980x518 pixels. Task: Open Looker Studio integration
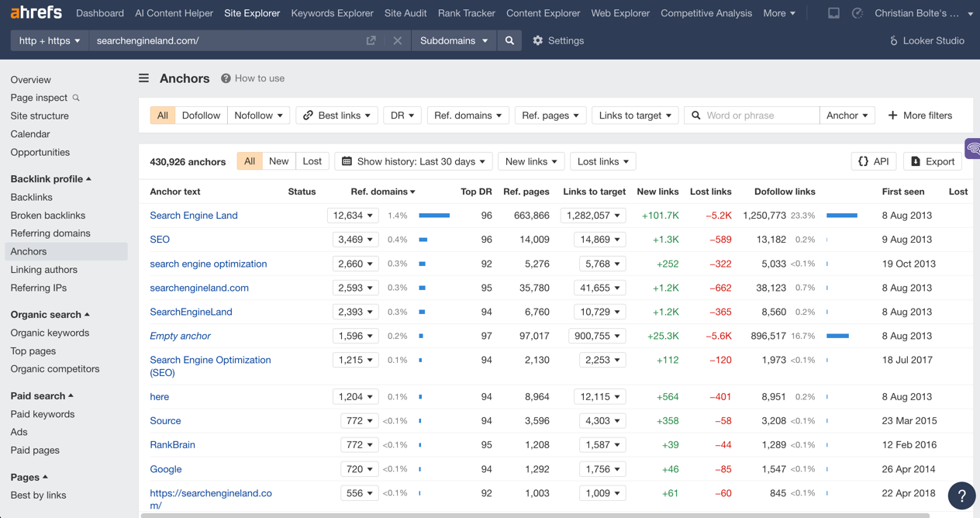(x=927, y=40)
